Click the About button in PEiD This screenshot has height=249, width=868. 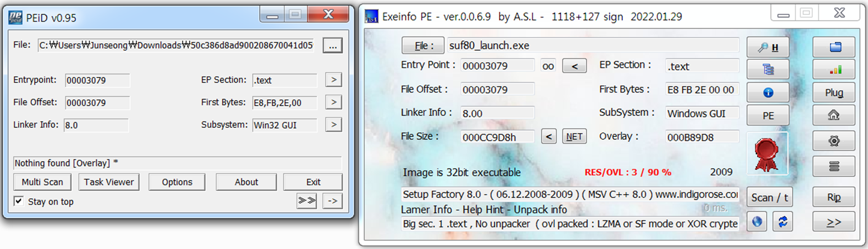tap(246, 182)
